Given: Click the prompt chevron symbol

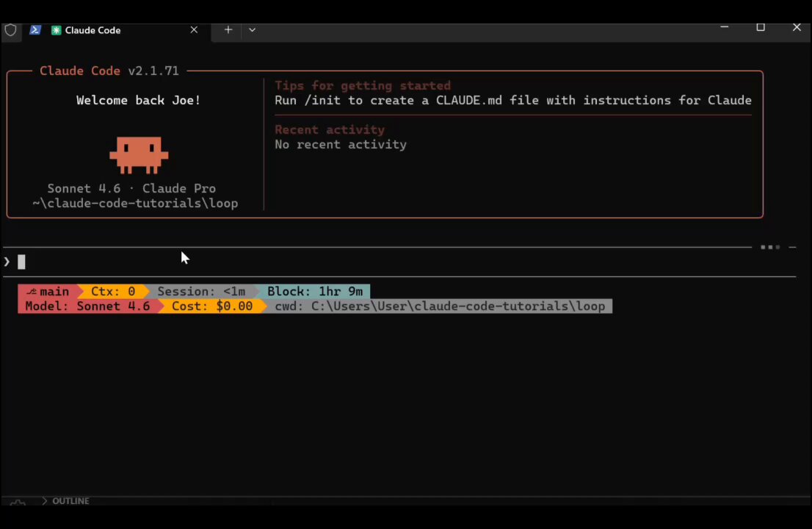Looking at the screenshot, I should point(7,262).
